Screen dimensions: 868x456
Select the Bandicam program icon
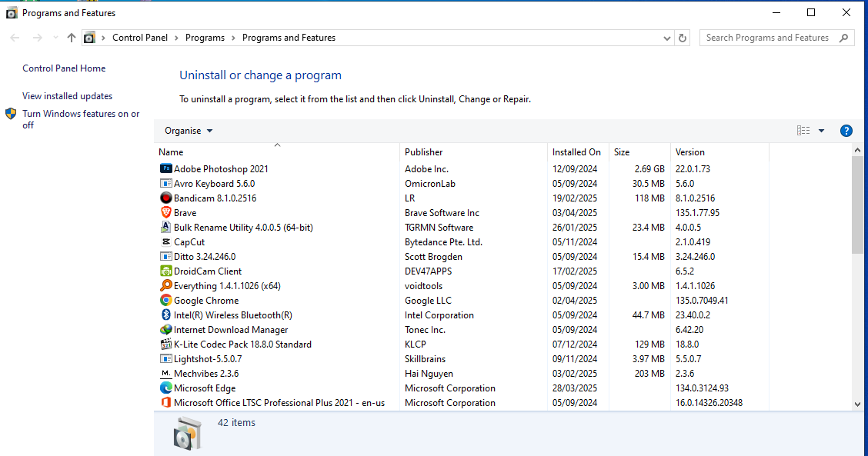click(x=165, y=198)
